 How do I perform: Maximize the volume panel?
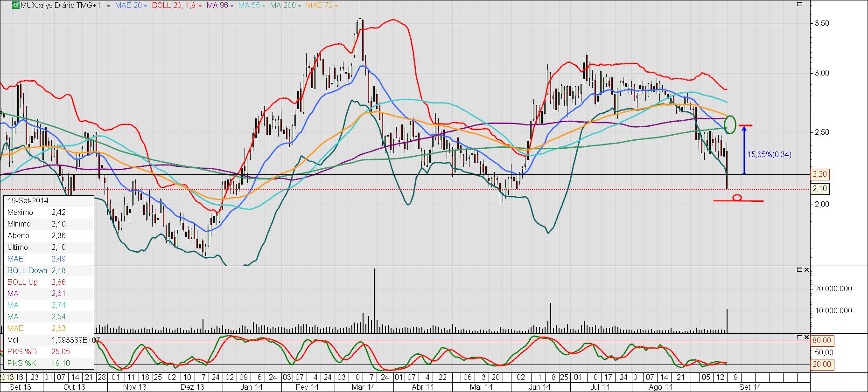coord(799,270)
